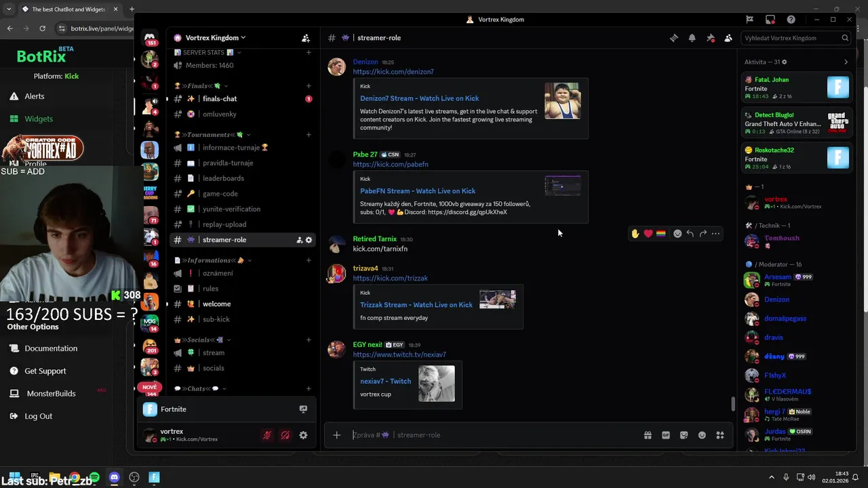Click forward arrow on hovered message
Screen dimensions: 868x488
(x=703, y=233)
